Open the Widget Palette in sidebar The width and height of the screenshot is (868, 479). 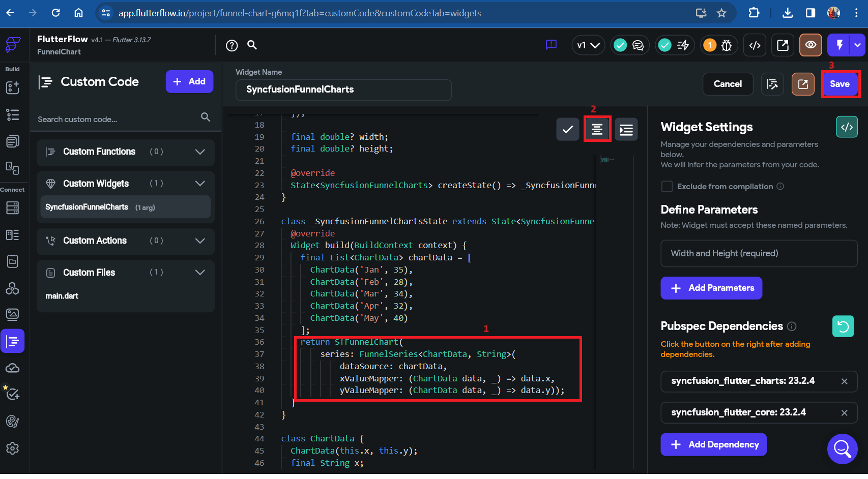(x=13, y=87)
